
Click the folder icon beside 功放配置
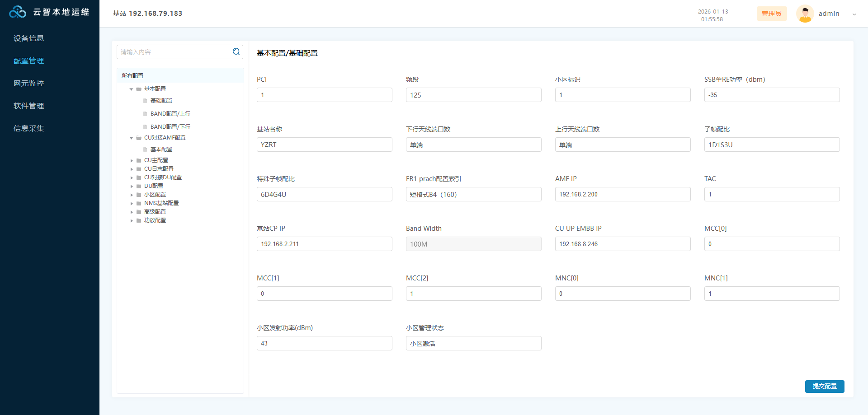(x=139, y=220)
